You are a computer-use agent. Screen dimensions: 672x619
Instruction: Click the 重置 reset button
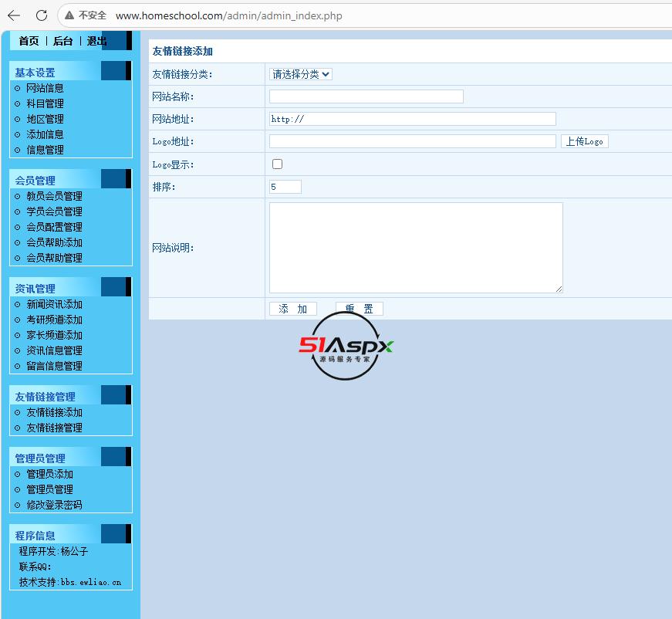(359, 309)
